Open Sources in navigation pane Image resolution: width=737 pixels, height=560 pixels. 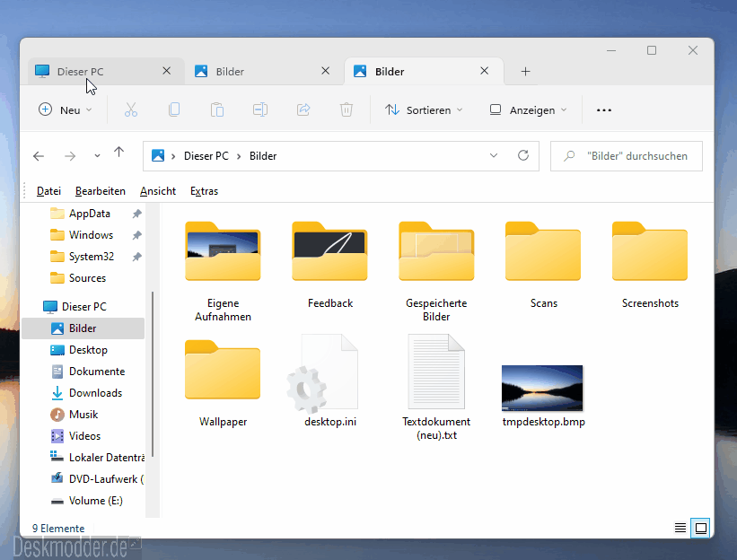pyautogui.click(x=87, y=278)
